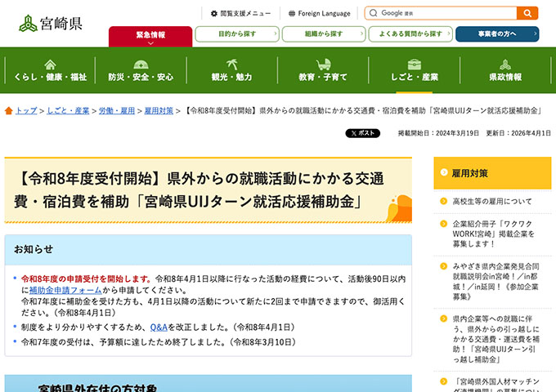
Task: Open 高校生等の雇用について sidebar link
Action: coord(492,201)
